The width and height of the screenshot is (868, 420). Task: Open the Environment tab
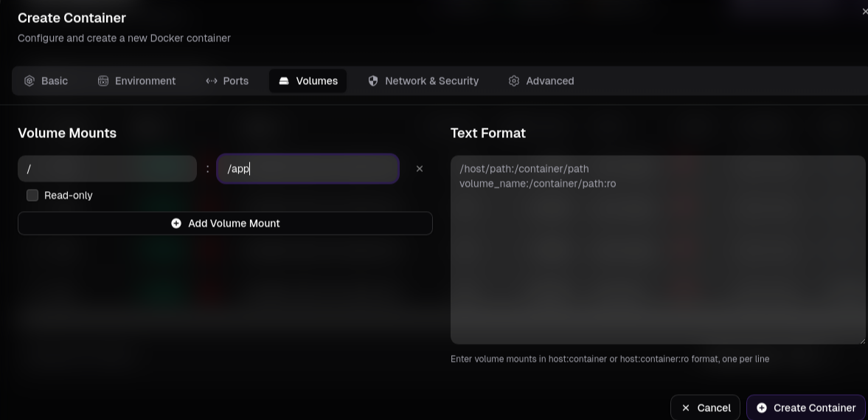[x=137, y=81]
